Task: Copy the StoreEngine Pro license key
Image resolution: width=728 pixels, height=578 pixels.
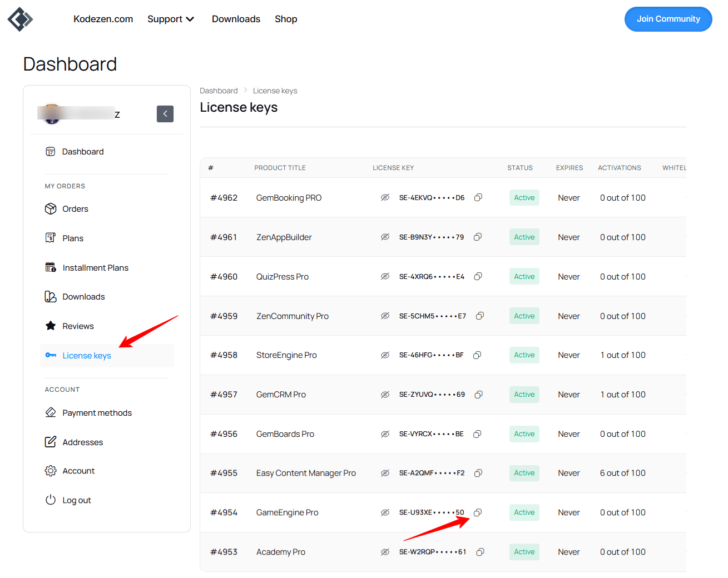Action: click(x=477, y=355)
